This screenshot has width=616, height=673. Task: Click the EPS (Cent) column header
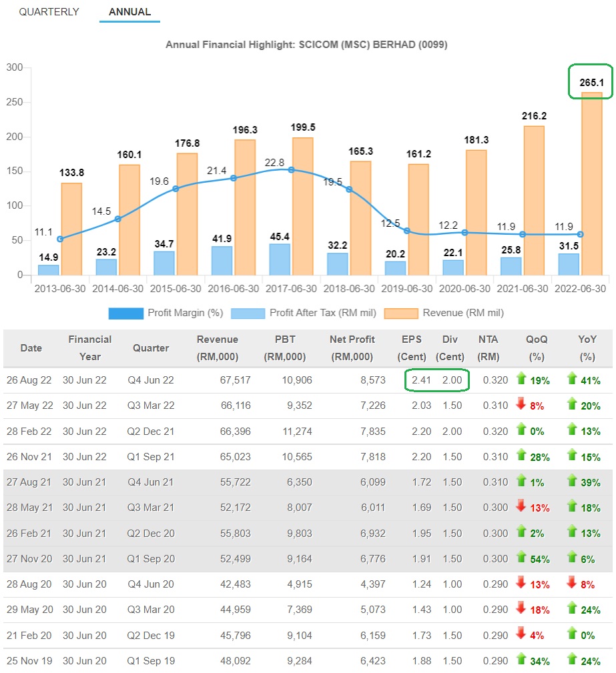point(412,348)
